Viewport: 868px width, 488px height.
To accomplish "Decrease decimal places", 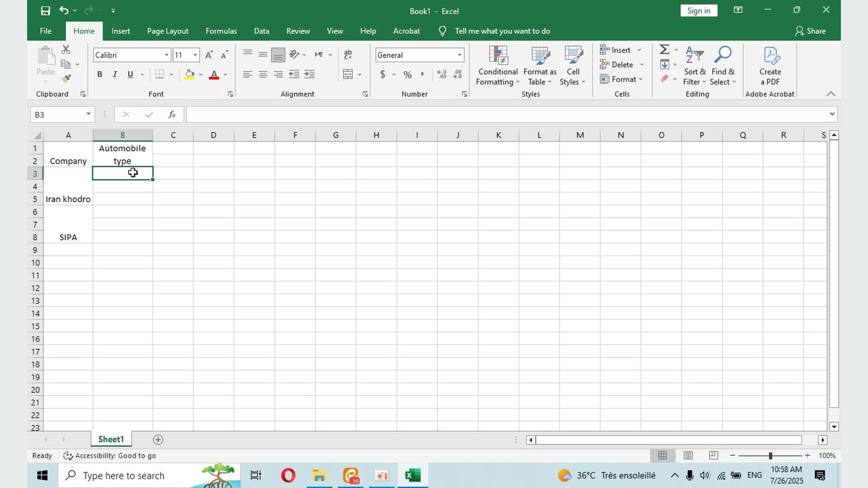I will 458,75.
